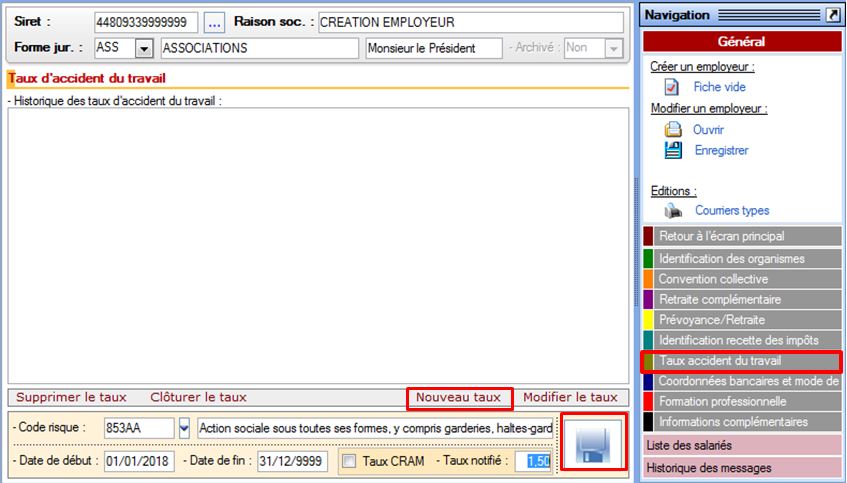This screenshot has height=483, width=847.
Task: Open Retraite complémentaire section
Action: pos(742,299)
